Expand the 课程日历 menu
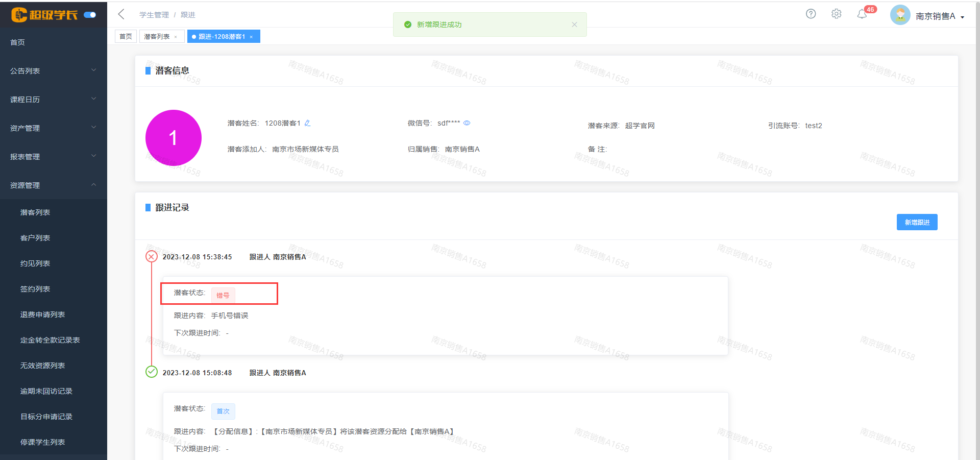Screen dimensions: 980x460 click(53, 100)
